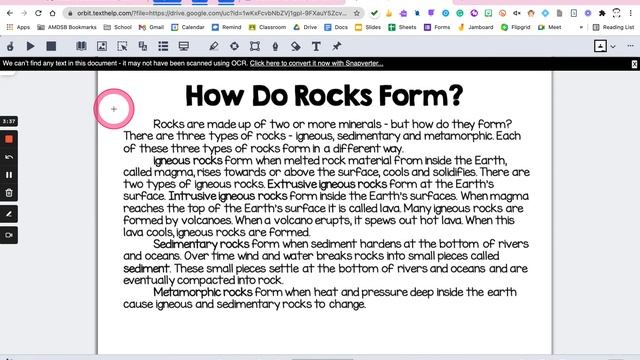The width and height of the screenshot is (640, 360).
Task: Open the Chrome profile avatar
Action: (x=616, y=13)
